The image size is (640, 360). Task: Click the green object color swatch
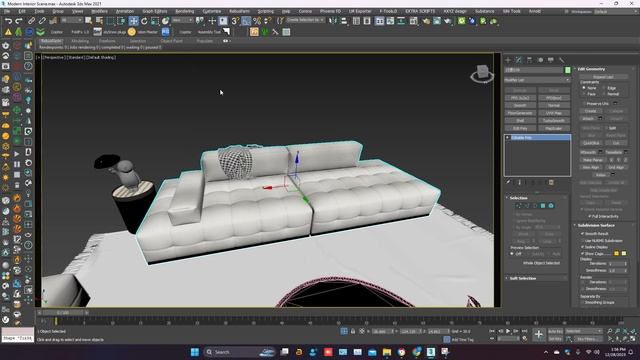(x=567, y=70)
